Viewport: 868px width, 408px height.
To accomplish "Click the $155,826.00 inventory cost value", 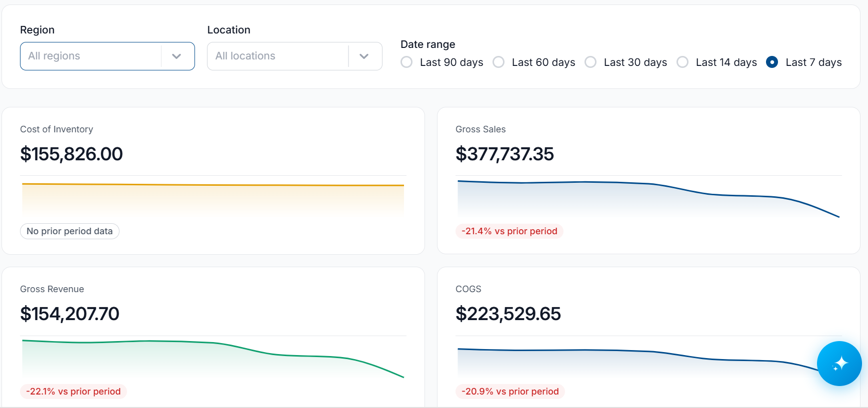I will [x=71, y=154].
